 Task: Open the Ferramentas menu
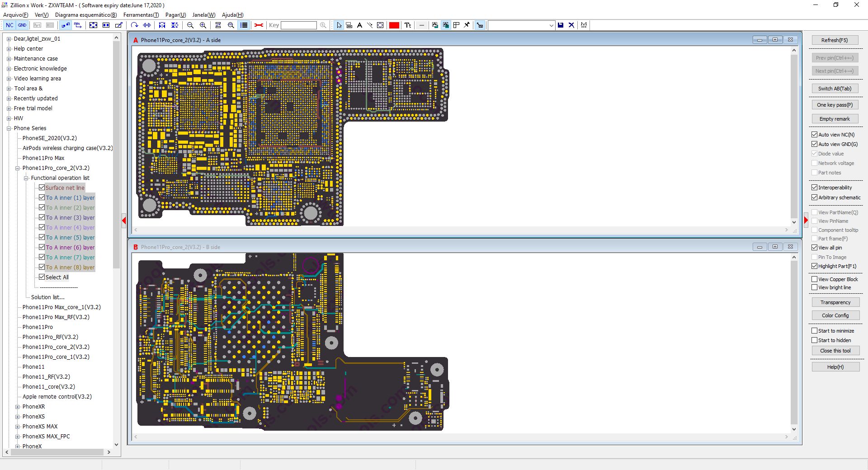[141, 15]
